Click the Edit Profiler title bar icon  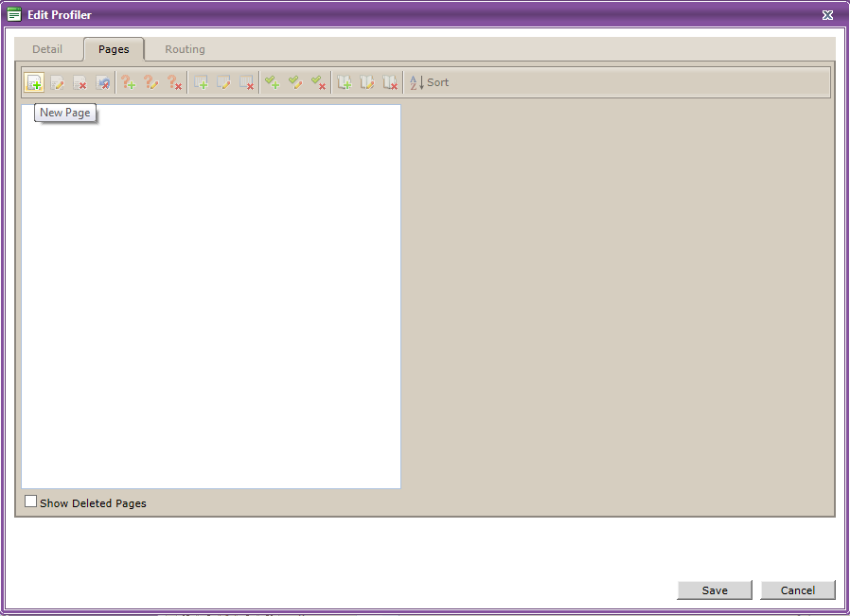click(x=14, y=14)
